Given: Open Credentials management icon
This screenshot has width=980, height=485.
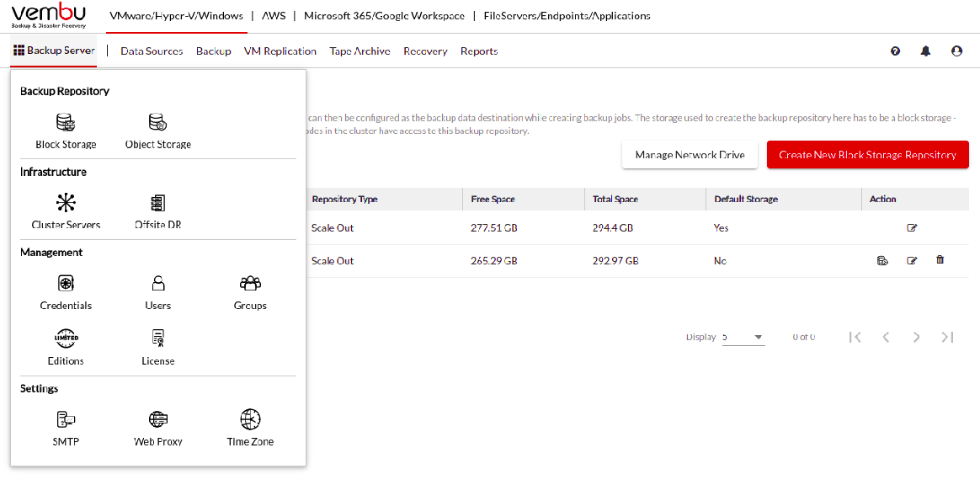Looking at the screenshot, I should click(x=66, y=283).
